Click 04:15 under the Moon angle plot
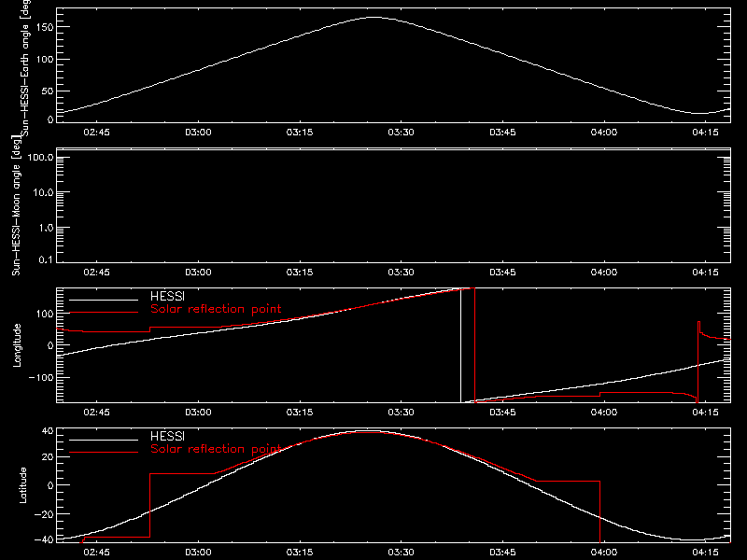This screenshot has width=747, height=560. 706,273
